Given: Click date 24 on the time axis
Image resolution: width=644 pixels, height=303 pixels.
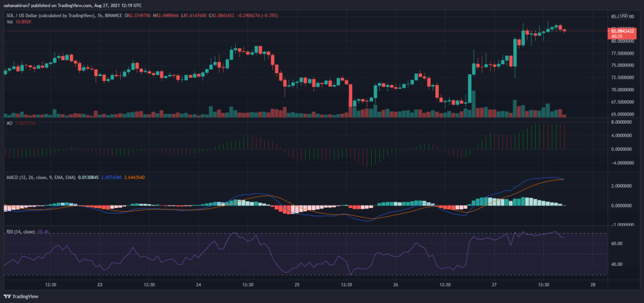Looking at the screenshot, I should [198, 285].
